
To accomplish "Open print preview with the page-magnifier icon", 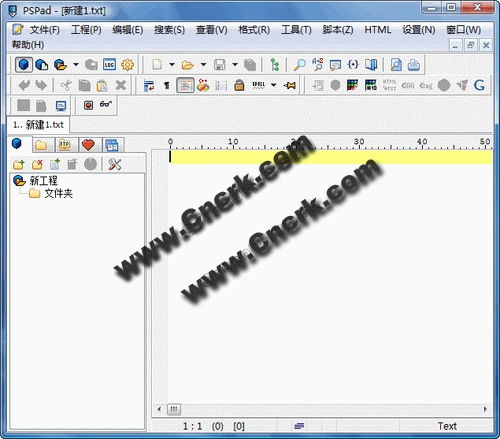I will (396, 65).
